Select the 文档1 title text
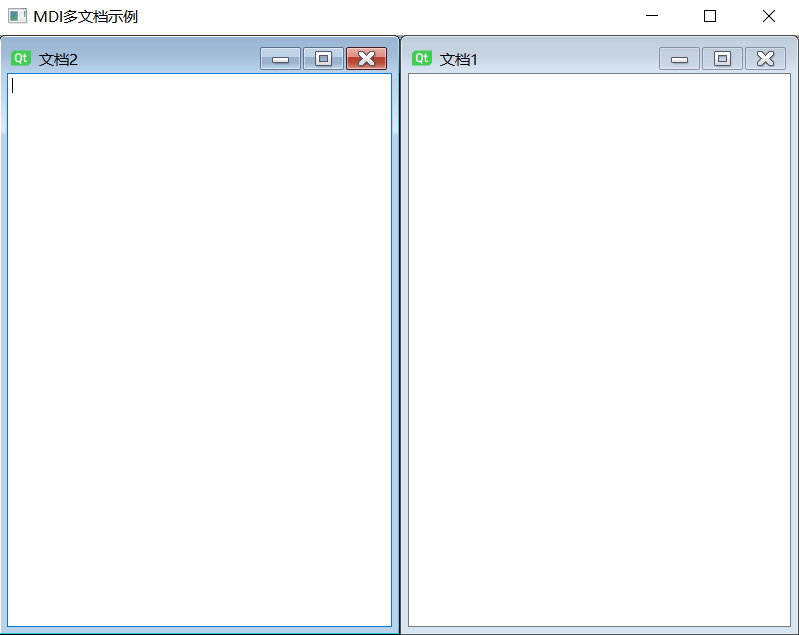799x635 pixels. pyautogui.click(x=459, y=60)
